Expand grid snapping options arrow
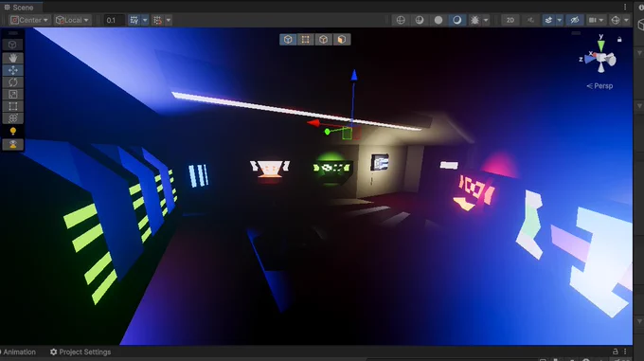644x361 pixels. point(145,20)
